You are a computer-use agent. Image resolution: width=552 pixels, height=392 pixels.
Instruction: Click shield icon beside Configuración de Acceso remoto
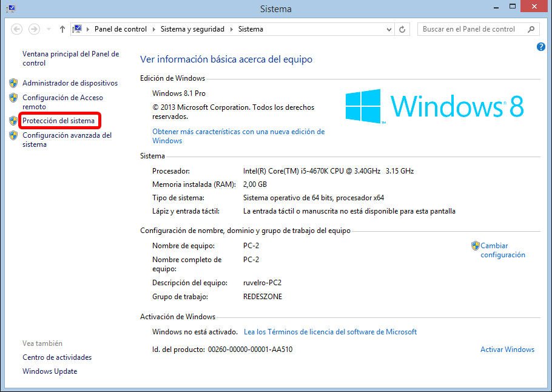13,98
